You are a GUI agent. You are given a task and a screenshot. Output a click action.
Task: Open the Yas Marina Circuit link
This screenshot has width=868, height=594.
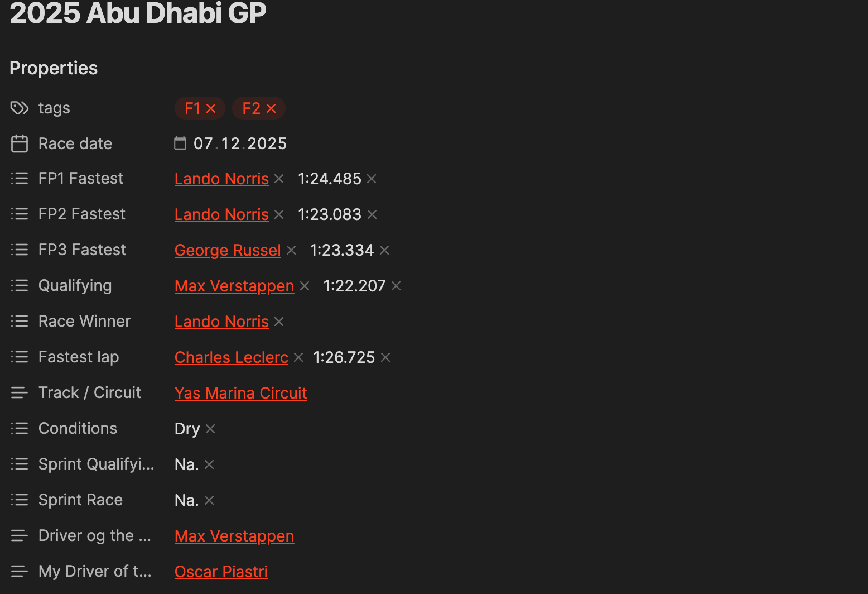point(240,393)
